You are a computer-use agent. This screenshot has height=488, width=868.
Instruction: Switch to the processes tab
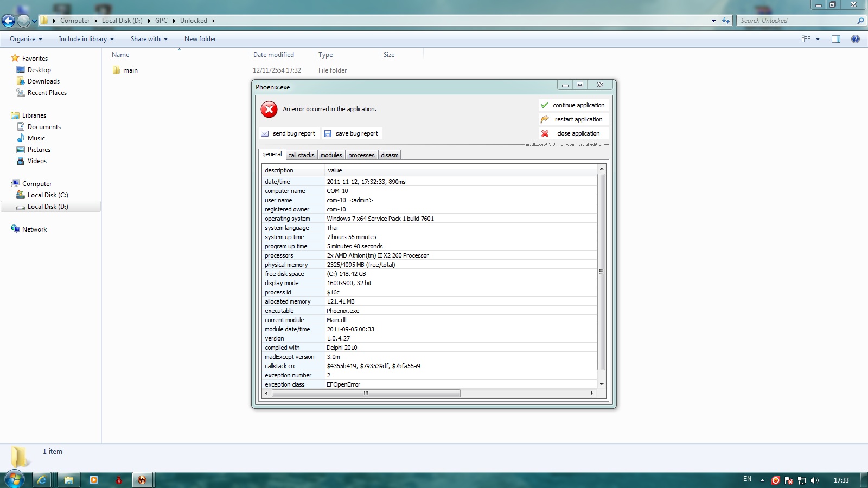point(361,155)
